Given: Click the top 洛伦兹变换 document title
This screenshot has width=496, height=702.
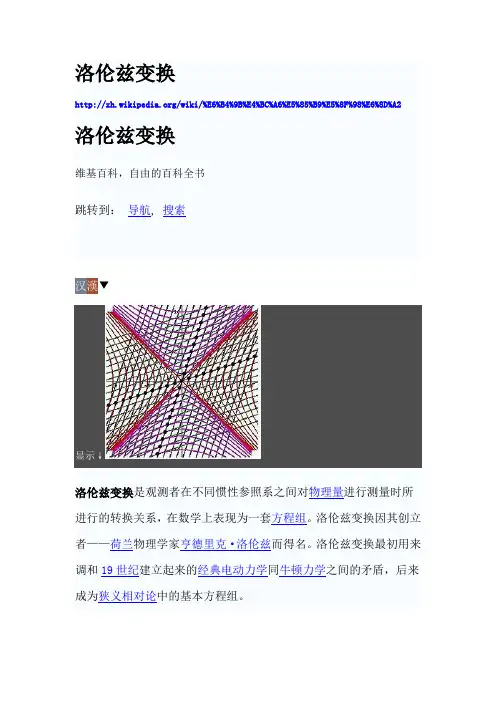Looking at the screenshot, I should 125,73.
